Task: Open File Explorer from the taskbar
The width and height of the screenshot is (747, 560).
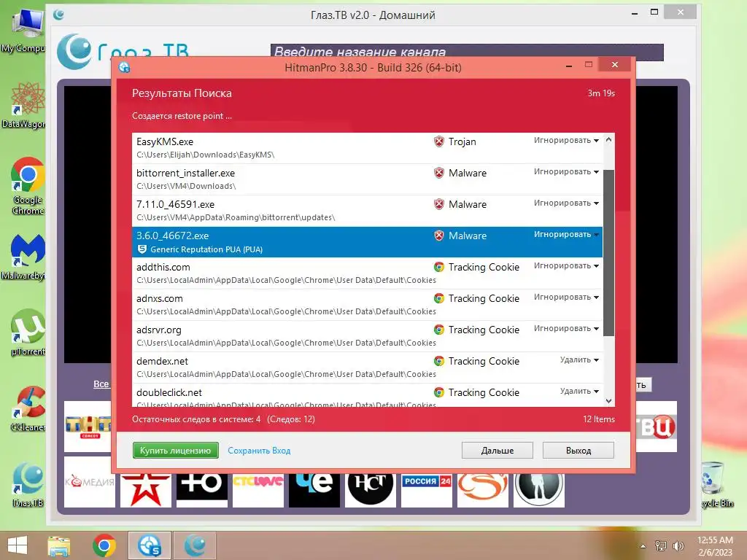Action: pyautogui.click(x=58, y=545)
